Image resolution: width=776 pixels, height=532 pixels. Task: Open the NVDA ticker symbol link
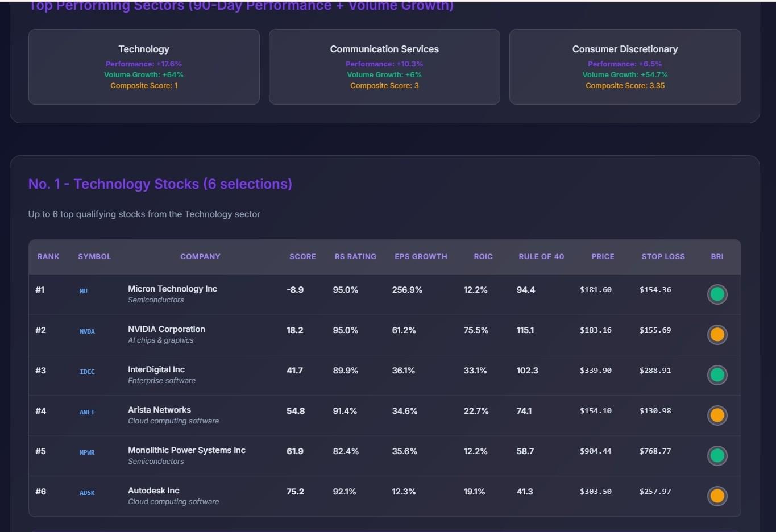pyautogui.click(x=87, y=331)
